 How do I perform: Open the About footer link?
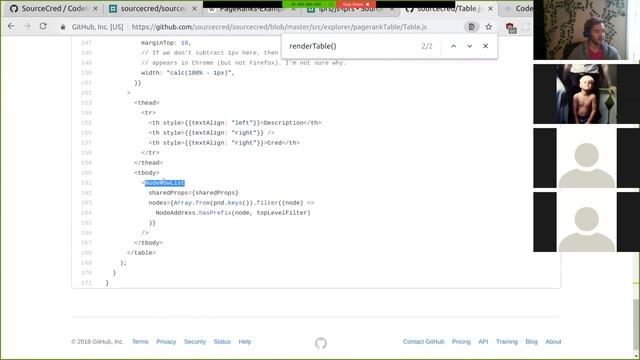click(x=553, y=342)
